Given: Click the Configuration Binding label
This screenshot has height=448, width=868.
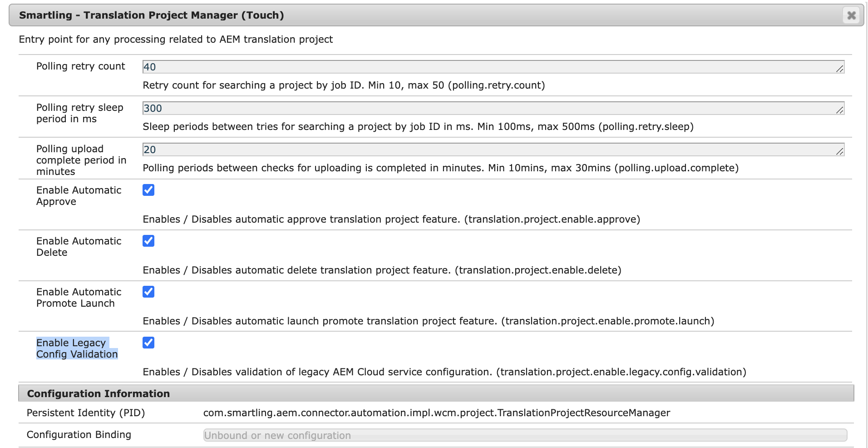Looking at the screenshot, I should pos(79,435).
